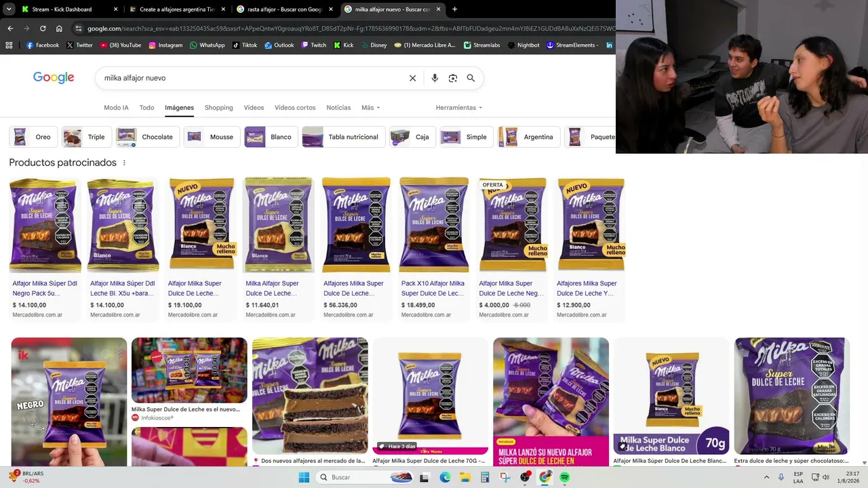Switch to Create a alfajores argentina tab
The height and width of the screenshot is (488, 868).
pos(178,9)
